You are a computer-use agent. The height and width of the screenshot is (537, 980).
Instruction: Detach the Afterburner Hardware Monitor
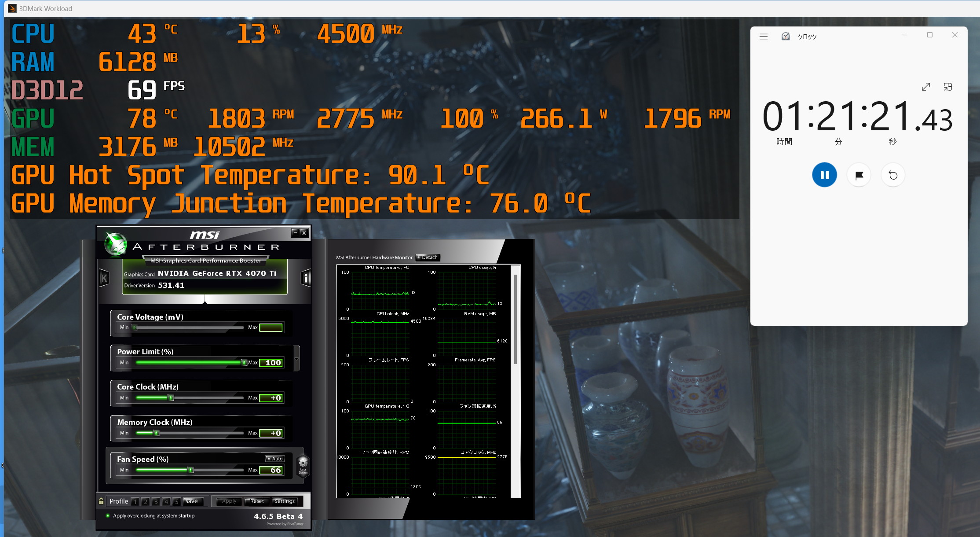coord(428,257)
